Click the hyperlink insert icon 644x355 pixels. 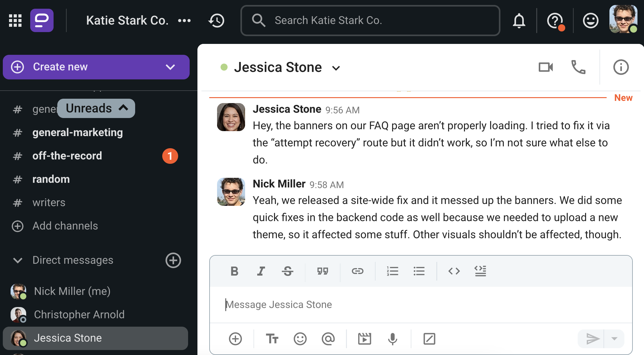(x=357, y=270)
